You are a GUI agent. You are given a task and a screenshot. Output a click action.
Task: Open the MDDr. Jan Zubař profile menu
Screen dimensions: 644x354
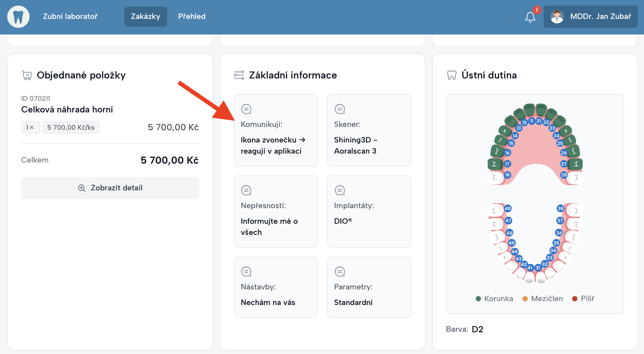pos(600,17)
